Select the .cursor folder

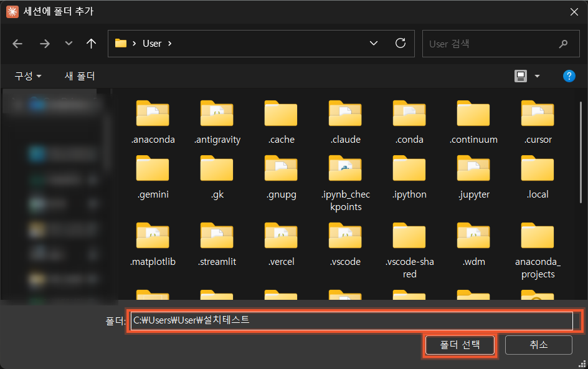(x=538, y=122)
